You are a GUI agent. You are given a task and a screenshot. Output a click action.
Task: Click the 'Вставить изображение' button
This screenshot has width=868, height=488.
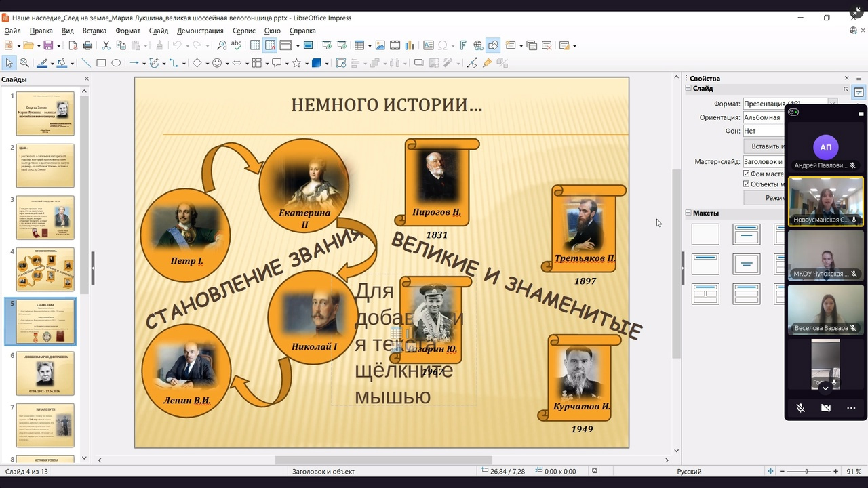tap(764, 146)
